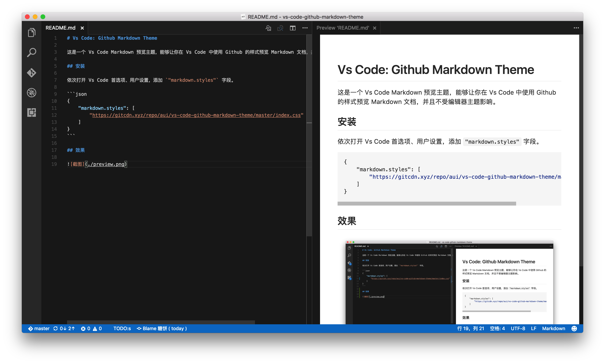
Task: Click the warnings count triangle icon
Action: coord(95,329)
